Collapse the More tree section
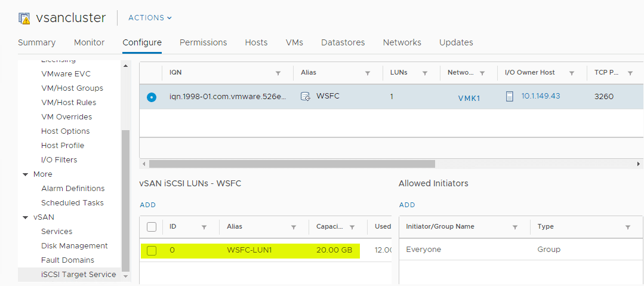 pos(26,174)
